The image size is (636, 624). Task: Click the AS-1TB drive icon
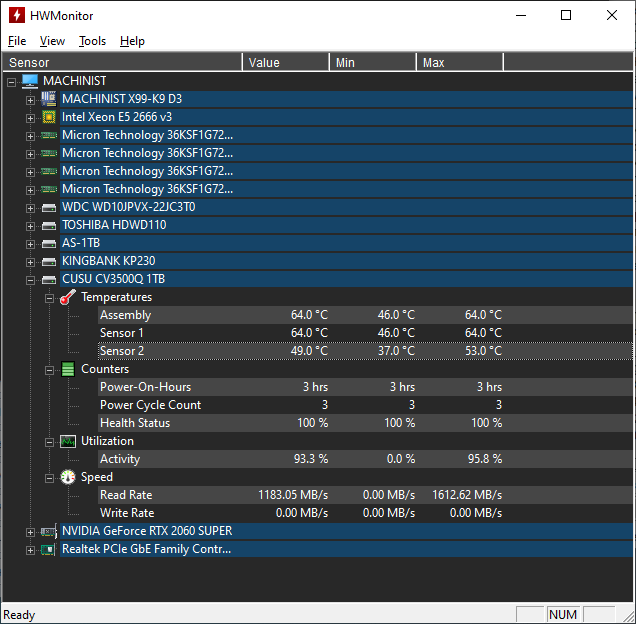(49, 243)
